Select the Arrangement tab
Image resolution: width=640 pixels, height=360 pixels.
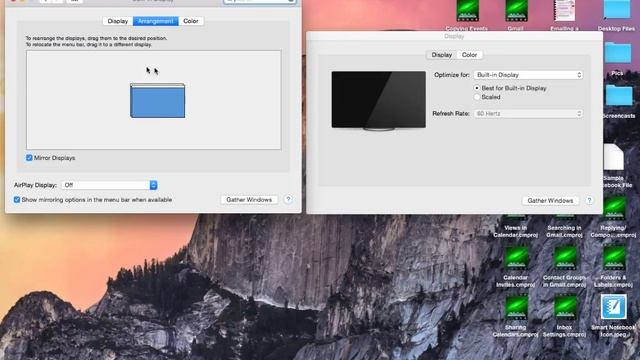(156, 21)
